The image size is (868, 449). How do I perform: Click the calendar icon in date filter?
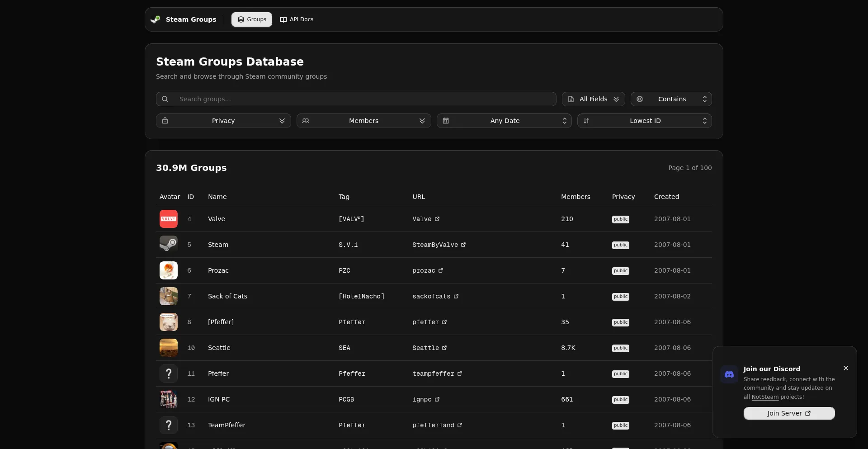coord(446,121)
